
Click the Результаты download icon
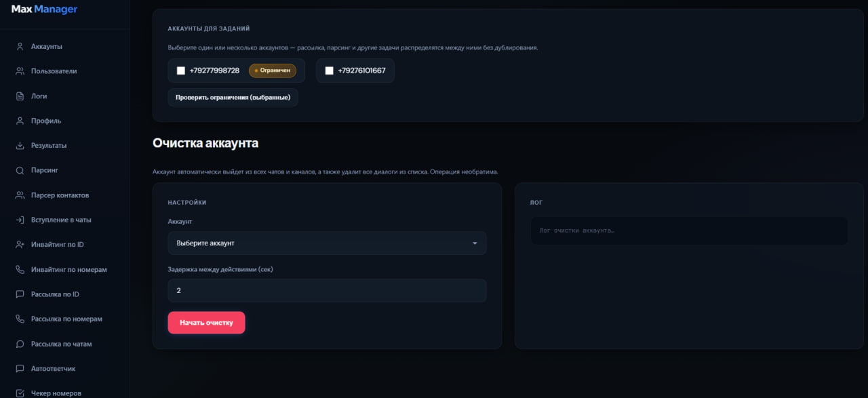point(20,146)
